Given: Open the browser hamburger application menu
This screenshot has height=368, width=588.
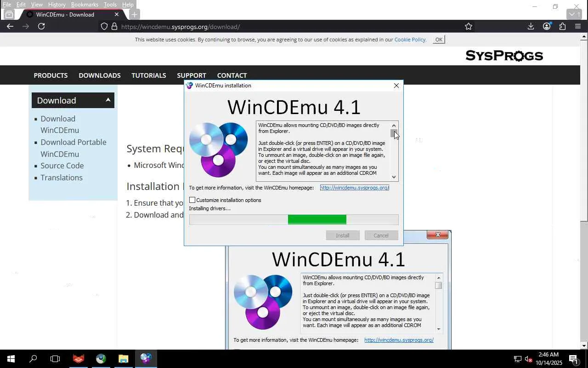Looking at the screenshot, I should (x=578, y=26).
